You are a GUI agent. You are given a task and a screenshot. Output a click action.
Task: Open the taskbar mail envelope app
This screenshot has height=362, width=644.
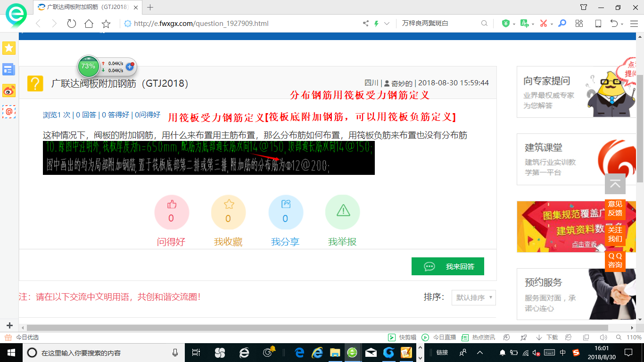coord(371,352)
